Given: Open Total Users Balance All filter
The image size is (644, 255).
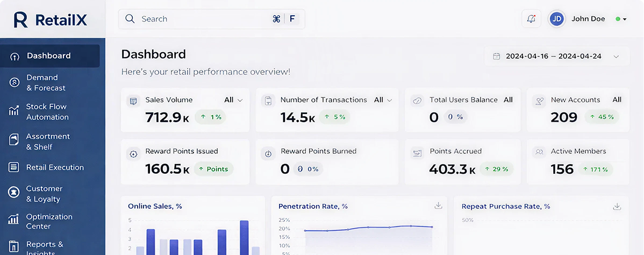Looking at the screenshot, I should 508,100.
